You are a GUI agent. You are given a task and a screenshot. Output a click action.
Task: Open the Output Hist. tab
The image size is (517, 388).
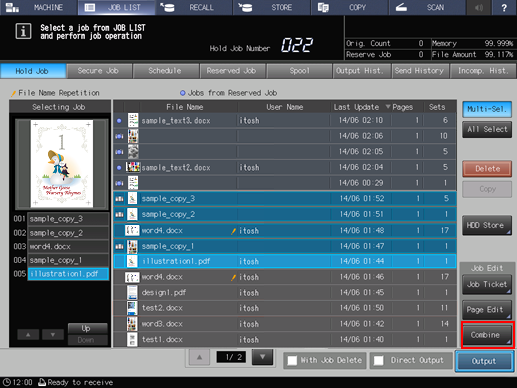362,71
